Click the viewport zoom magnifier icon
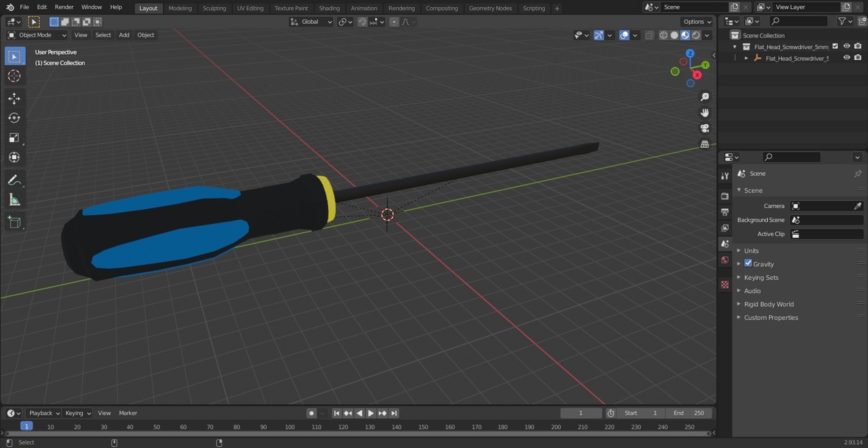Image resolution: width=868 pixels, height=448 pixels. pos(704,97)
